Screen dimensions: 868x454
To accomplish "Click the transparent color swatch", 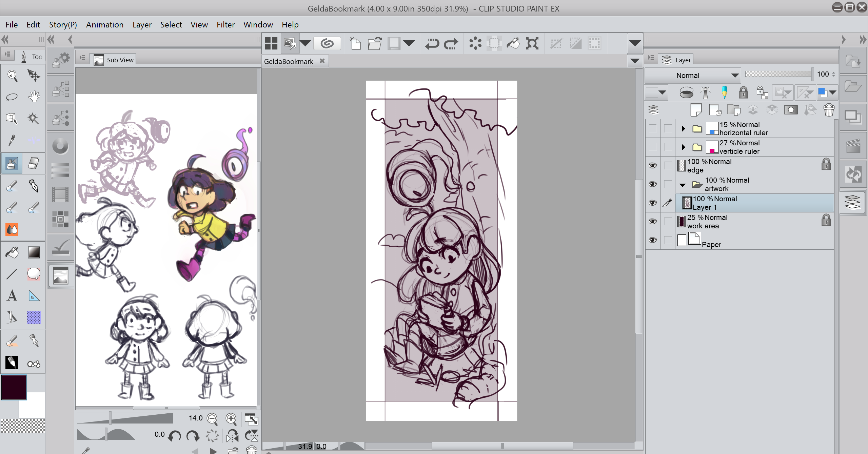I will tap(23, 426).
